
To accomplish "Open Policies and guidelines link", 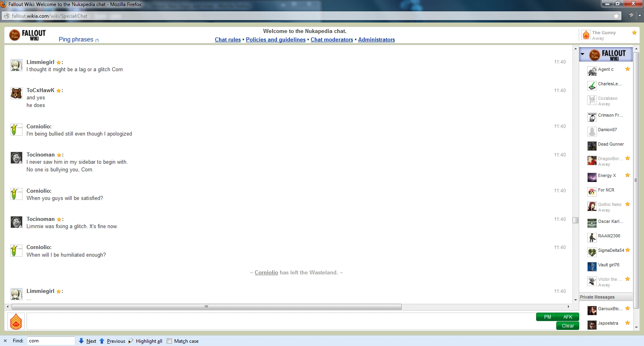I will click(x=276, y=39).
